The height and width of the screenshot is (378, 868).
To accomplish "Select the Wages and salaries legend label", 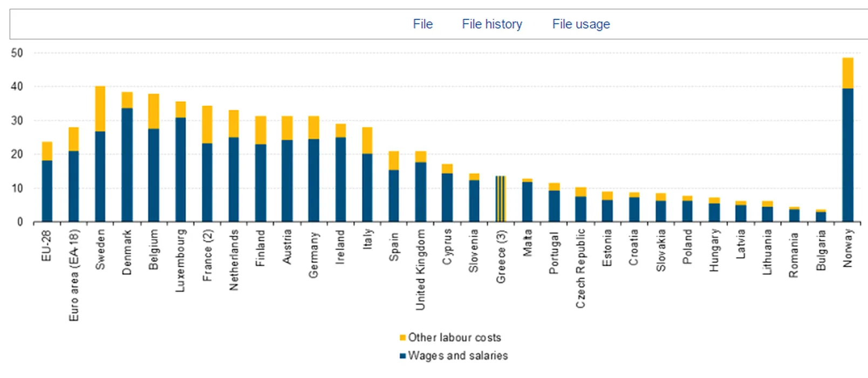I will click(457, 356).
